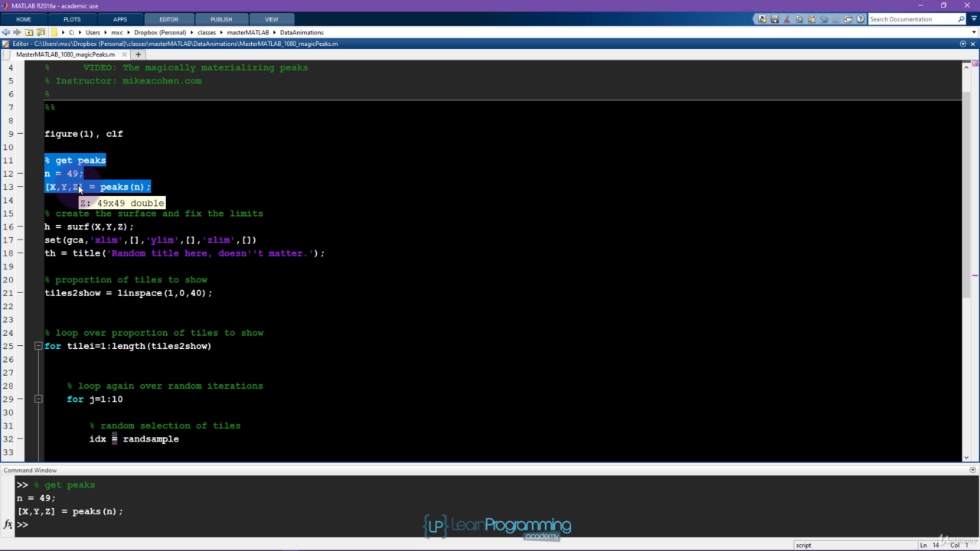Click the Save floppy-disk icon
980x551 pixels.
coord(774,19)
